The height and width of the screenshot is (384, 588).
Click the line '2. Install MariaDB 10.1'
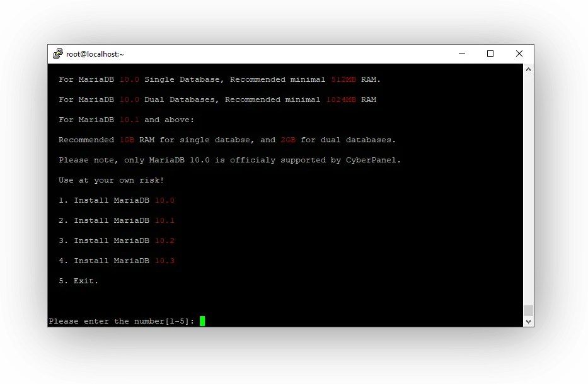(117, 221)
